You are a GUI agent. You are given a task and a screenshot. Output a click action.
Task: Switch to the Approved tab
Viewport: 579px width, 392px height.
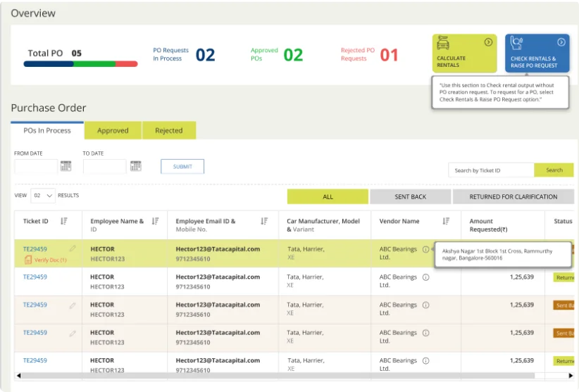[113, 130]
